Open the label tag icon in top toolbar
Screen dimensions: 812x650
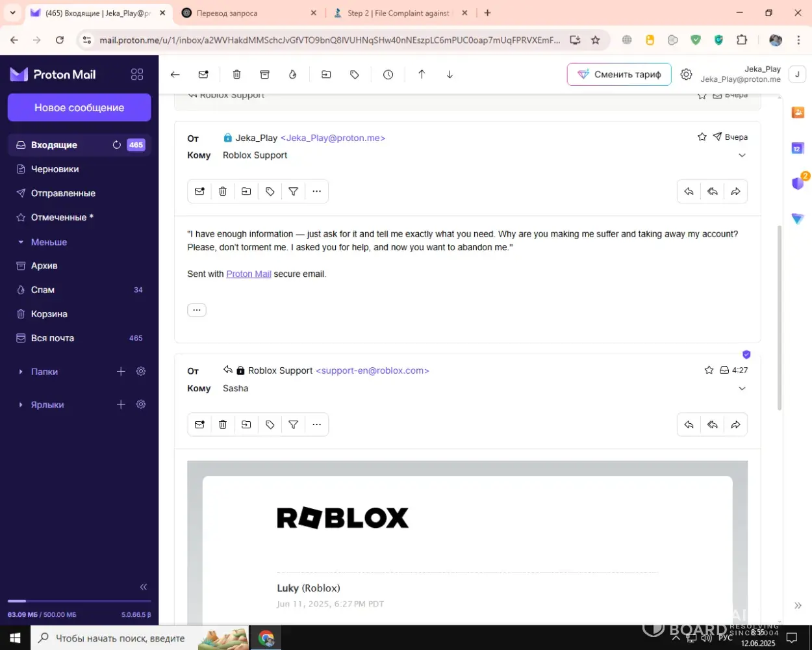point(354,75)
